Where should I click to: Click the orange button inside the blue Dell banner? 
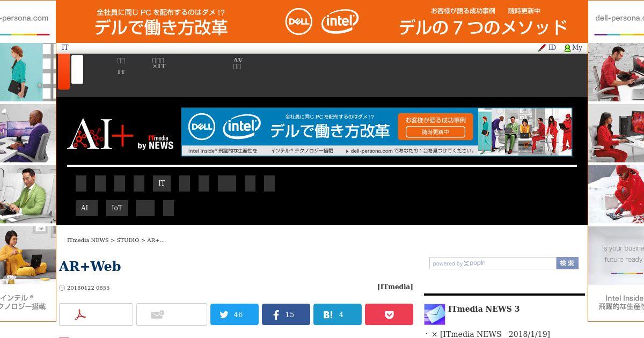coord(435,127)
